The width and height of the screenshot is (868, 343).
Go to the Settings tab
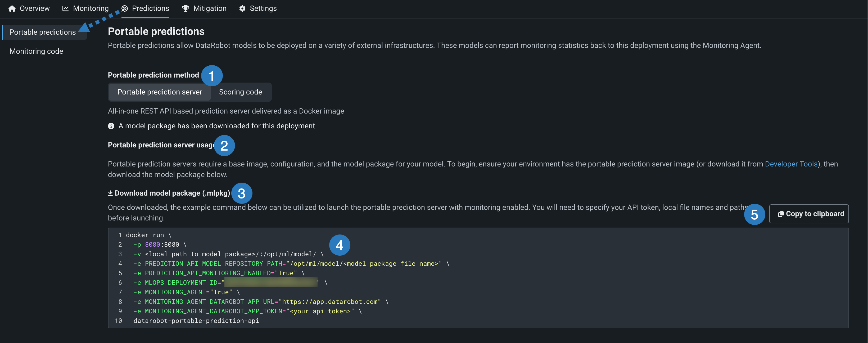pyautogui.click(x=263, y=8)
